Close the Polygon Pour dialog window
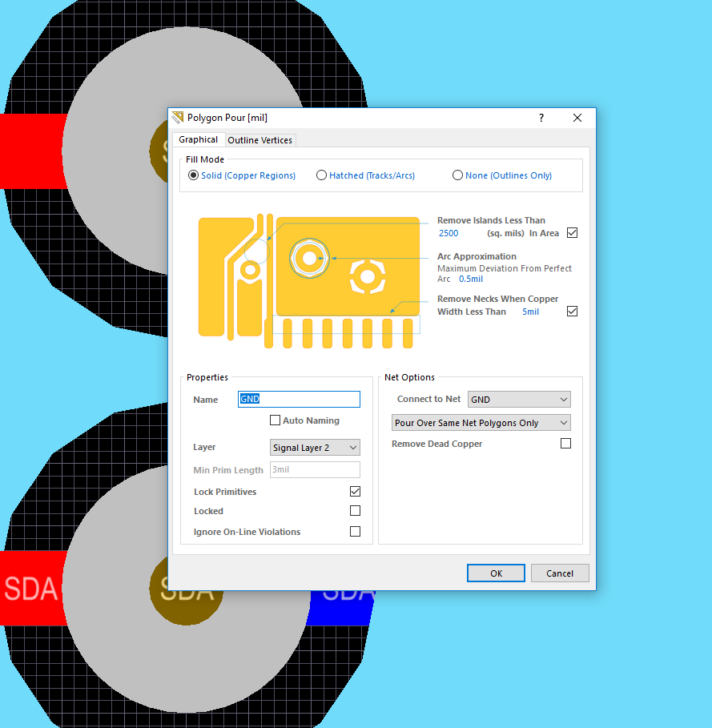The width and height of the screenshot is (712, 728). tap(577, 118)
